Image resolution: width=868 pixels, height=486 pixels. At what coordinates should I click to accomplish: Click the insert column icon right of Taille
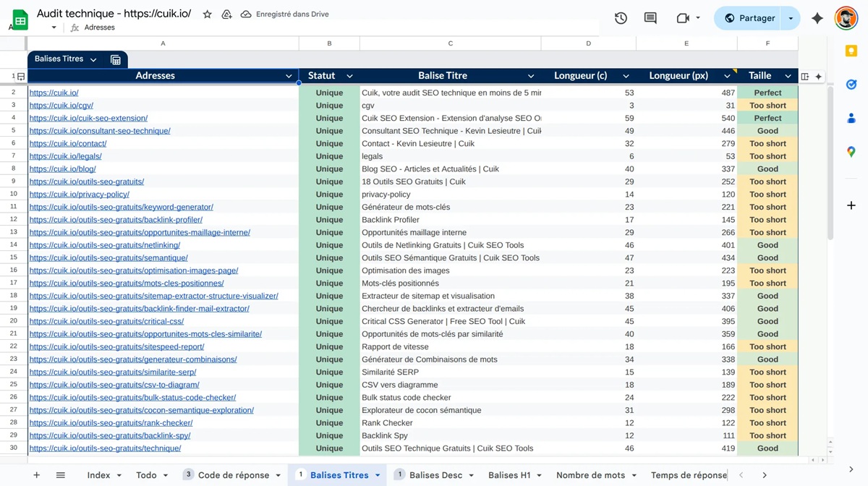[805, 76]
